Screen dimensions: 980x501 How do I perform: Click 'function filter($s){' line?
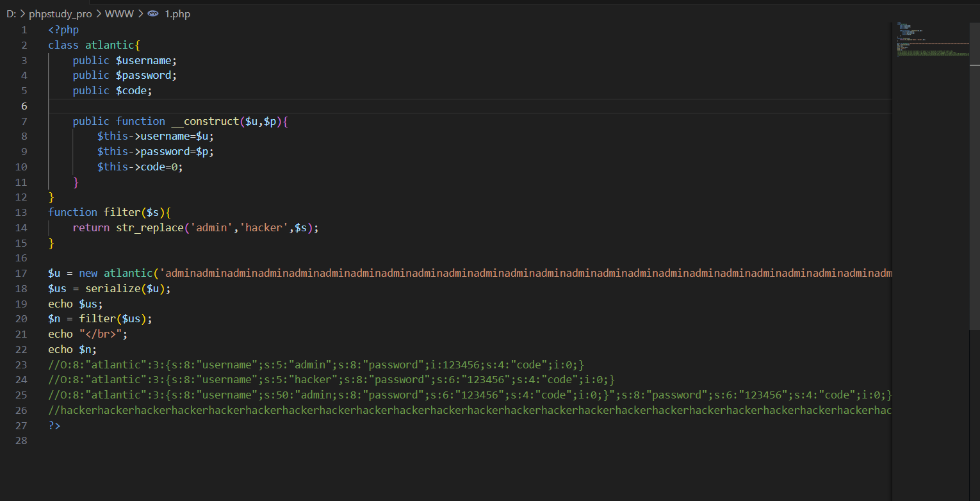pyautogui.click(x=110, y=212)
